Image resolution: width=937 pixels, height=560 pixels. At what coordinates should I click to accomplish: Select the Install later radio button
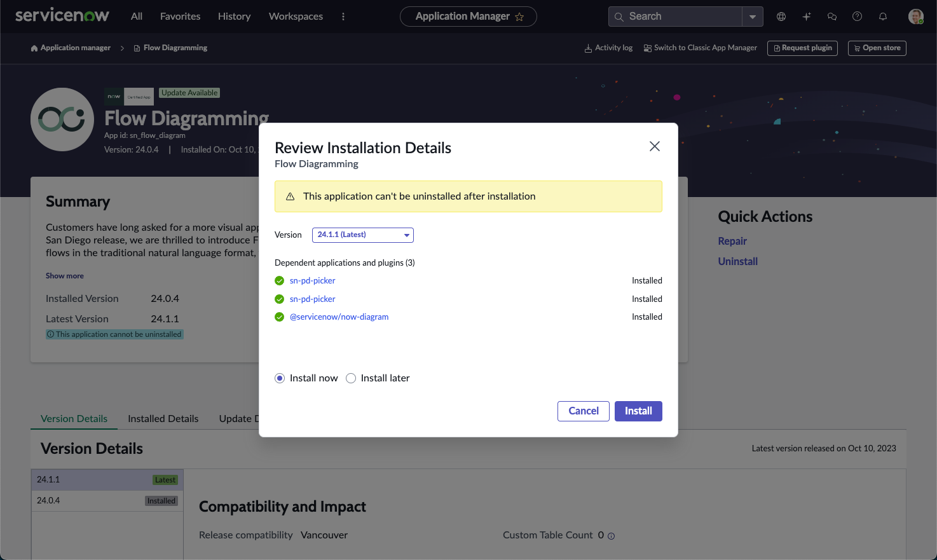coord(351,378)
